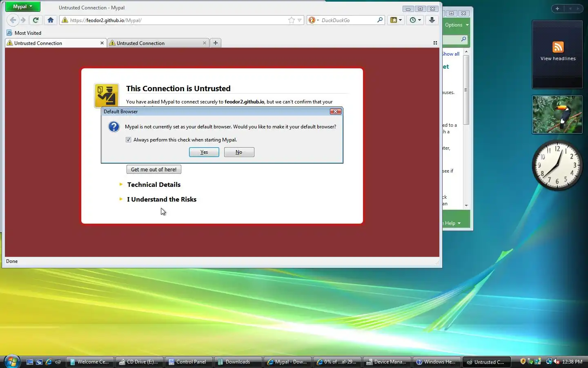Click the 'Get me out of here!' button
Viewport: 588px width, 368px height.
coord(154,169)
